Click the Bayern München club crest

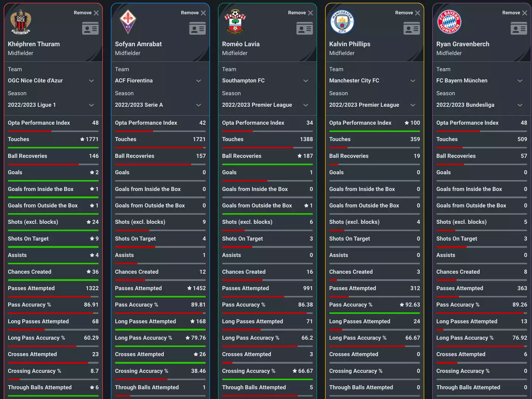(x=449, y=22)
